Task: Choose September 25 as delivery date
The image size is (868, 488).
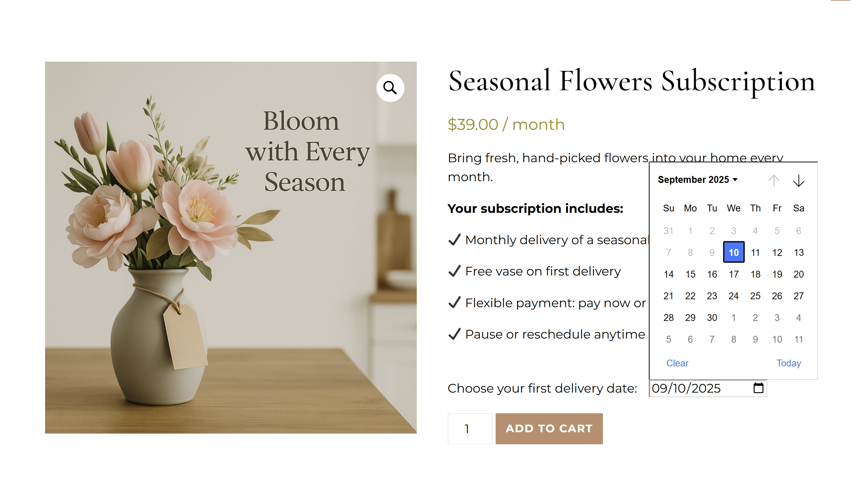Action: coord(755,296)
